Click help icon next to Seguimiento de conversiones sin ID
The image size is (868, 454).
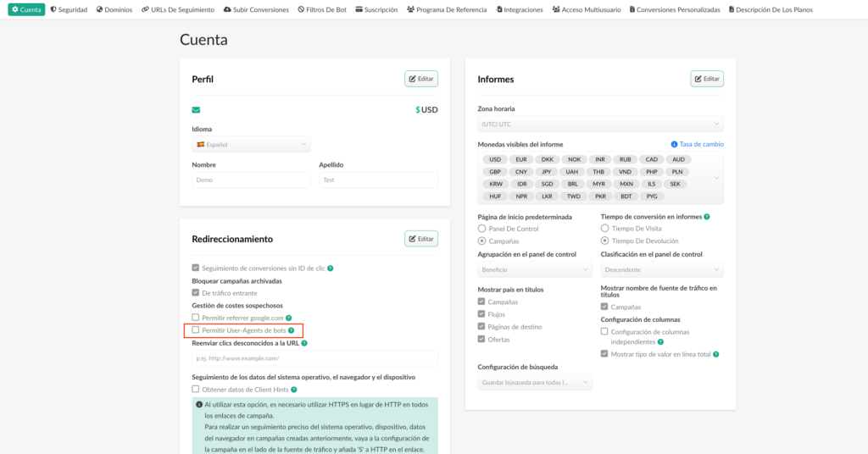(331, 269)
